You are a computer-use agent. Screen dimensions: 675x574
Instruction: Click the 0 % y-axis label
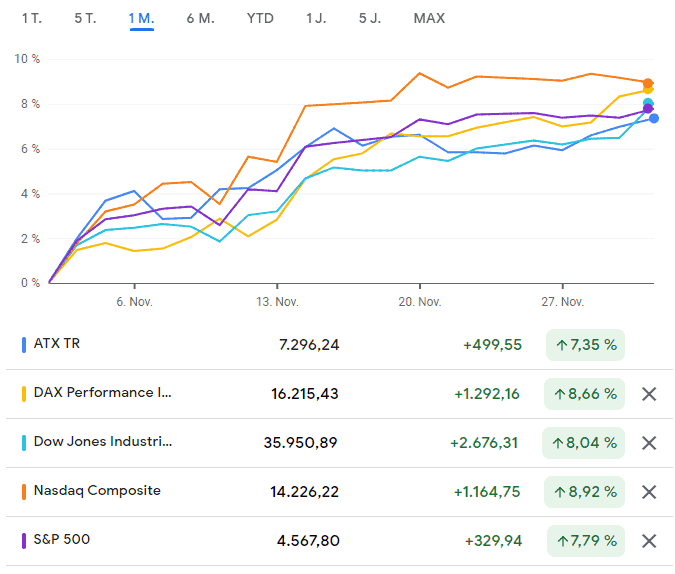coord(30,283)
